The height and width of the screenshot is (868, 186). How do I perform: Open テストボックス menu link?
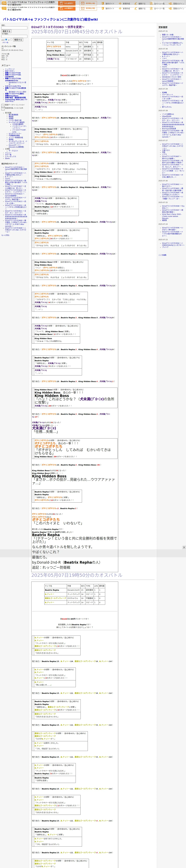tap(10, 156)
